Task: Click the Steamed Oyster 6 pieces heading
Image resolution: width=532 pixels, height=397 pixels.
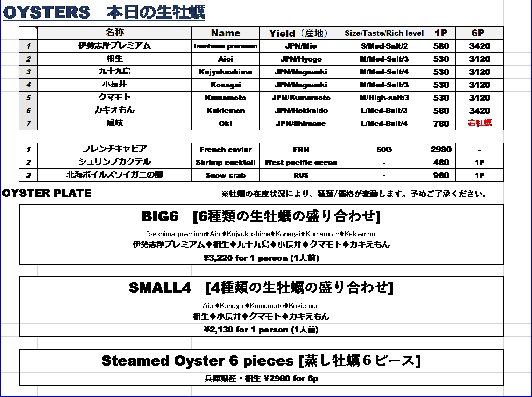Action: (261, 361)
